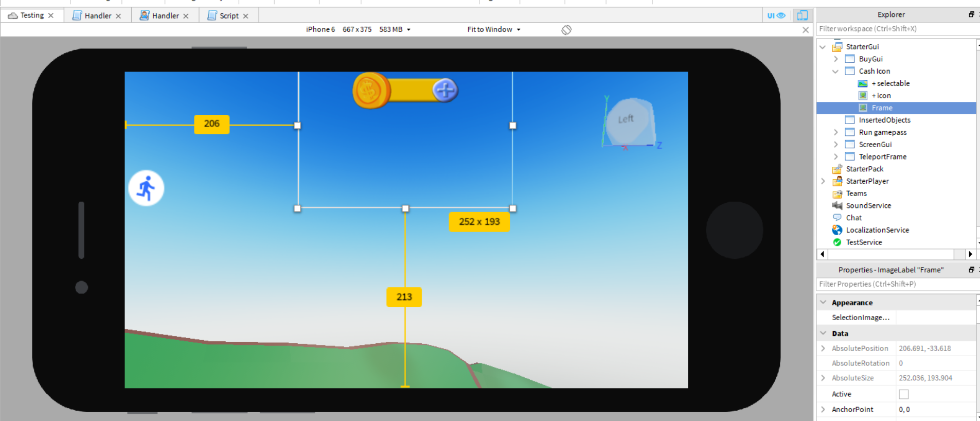Image resolution: width=980 pixels, height=421 pixels.
Task: Click the image icon beside +icon
Action: [x=863, y=96]
